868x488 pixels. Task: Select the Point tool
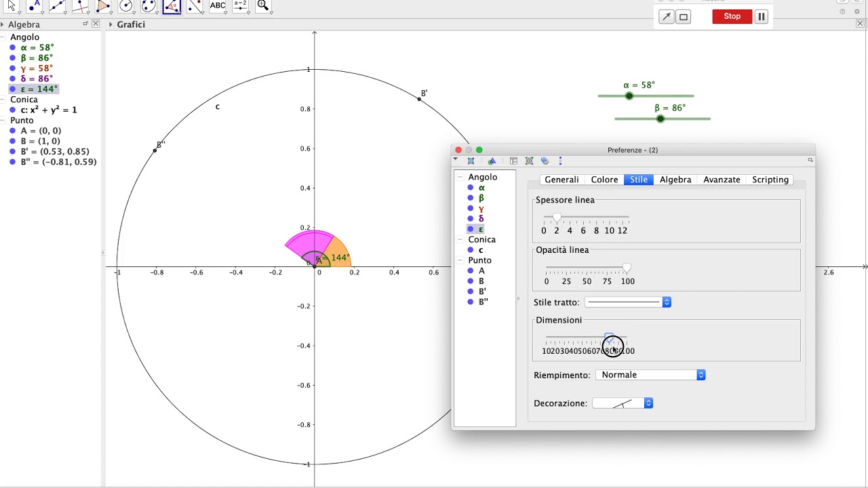pos(35,6)
